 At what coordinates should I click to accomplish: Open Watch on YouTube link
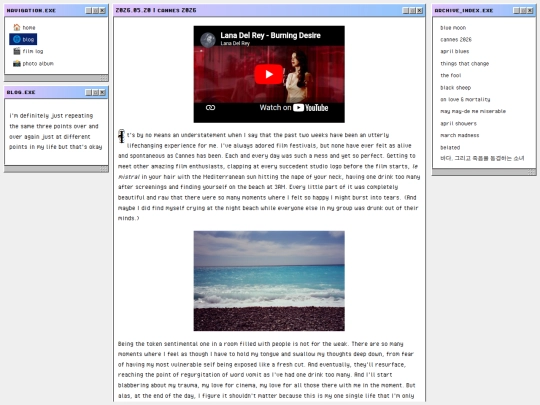pyautogui.click(x=293, y=107)
